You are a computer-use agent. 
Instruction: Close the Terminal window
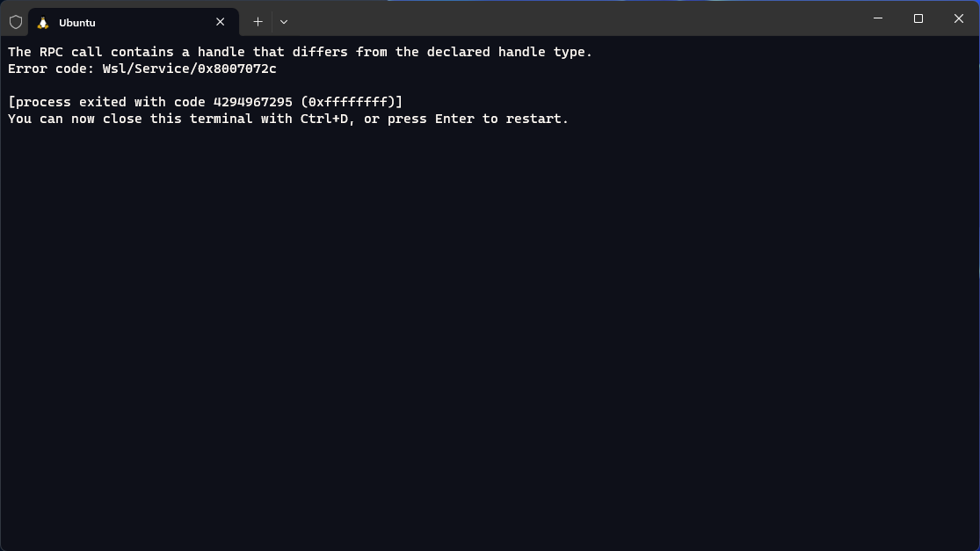[x=958, y=18]
